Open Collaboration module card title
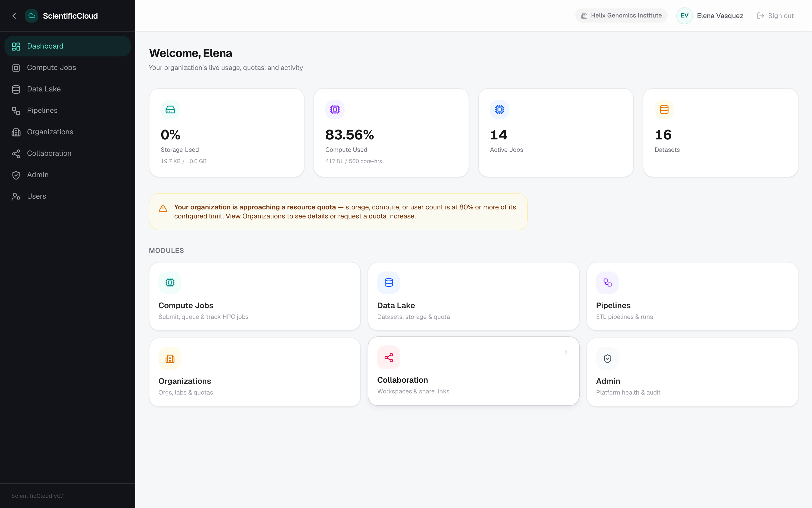 [403, 380]
